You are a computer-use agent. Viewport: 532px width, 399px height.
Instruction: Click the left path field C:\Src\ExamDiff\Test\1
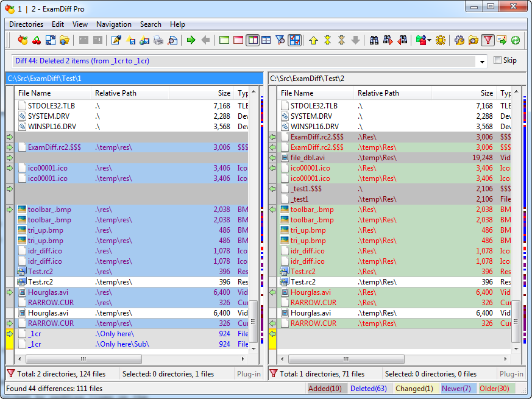tap(134, 79)
